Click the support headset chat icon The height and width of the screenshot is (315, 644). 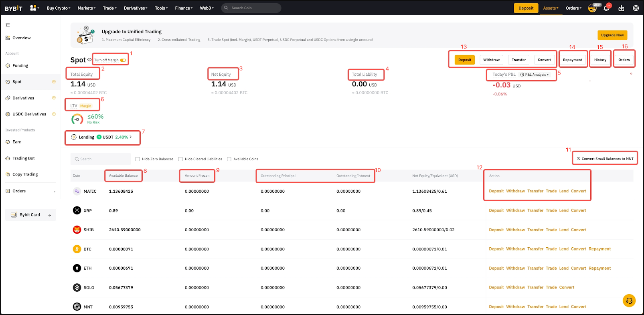pos(629,301)
